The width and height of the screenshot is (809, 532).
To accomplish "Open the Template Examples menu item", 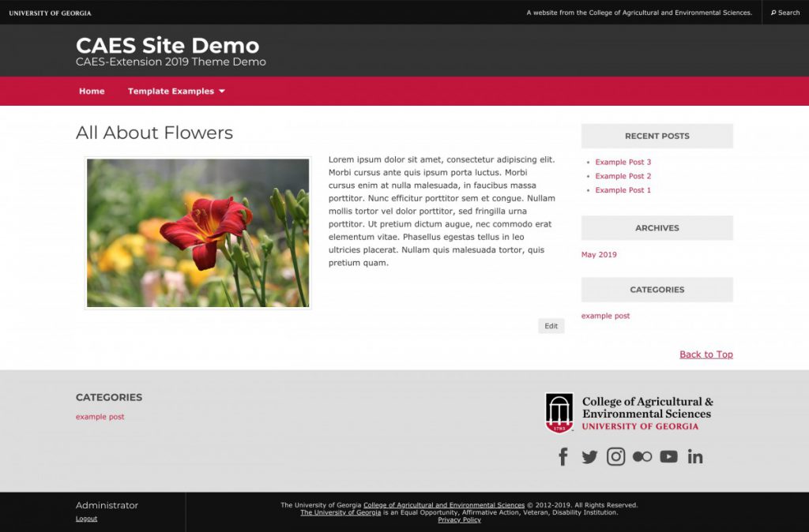I will coord(171,92).
